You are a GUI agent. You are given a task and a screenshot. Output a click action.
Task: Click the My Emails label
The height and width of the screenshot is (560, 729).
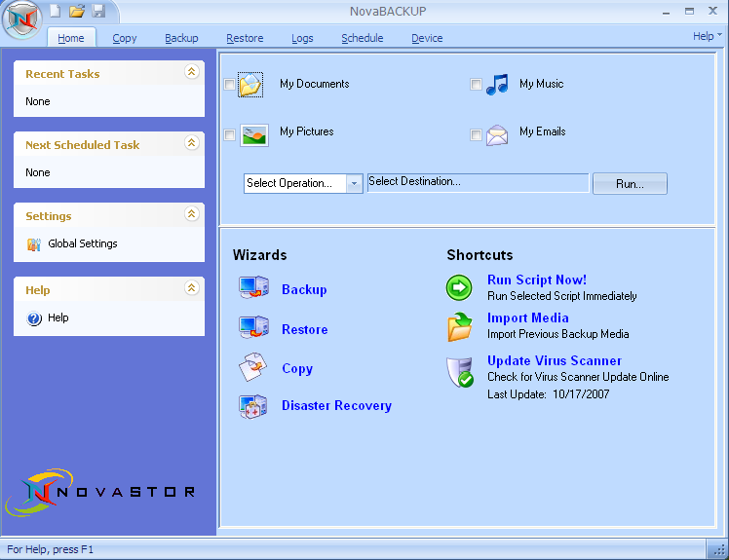542,132
